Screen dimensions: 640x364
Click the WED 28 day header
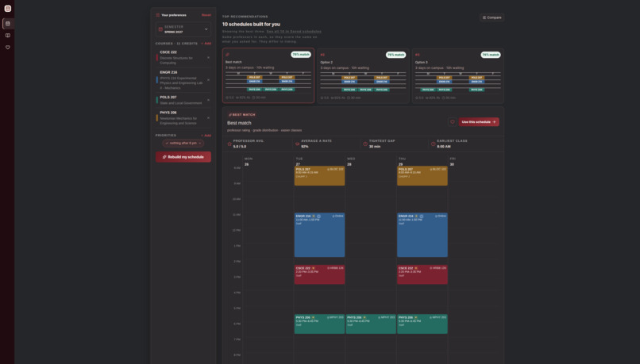[x=351, y=162]
